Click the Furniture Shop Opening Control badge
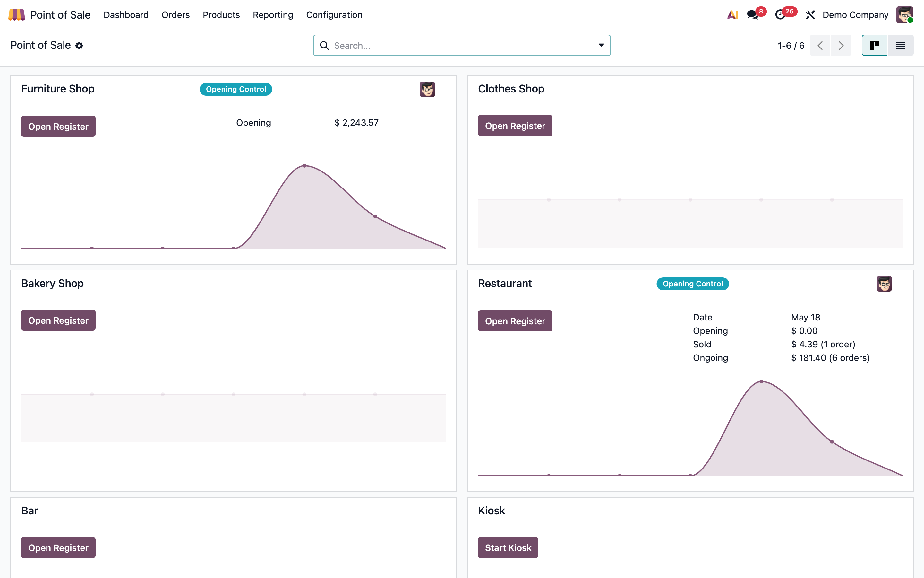 click(236, 89)
